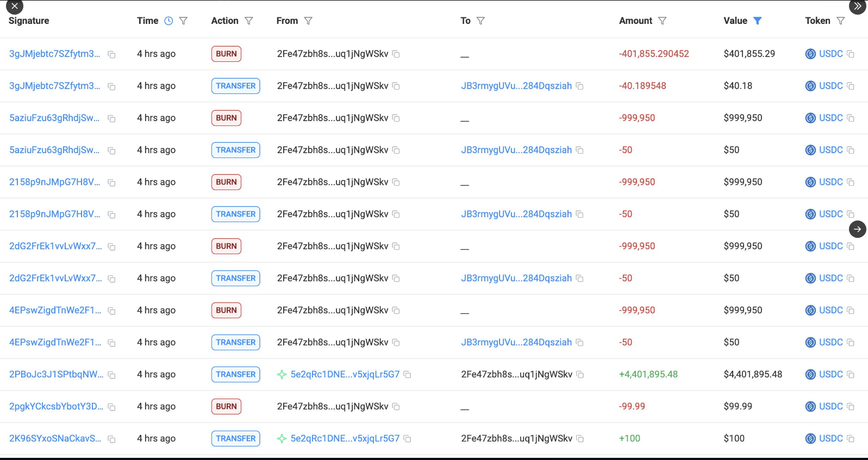Open the 5e2qRc1DNE address link for +100 transfer

345,438
